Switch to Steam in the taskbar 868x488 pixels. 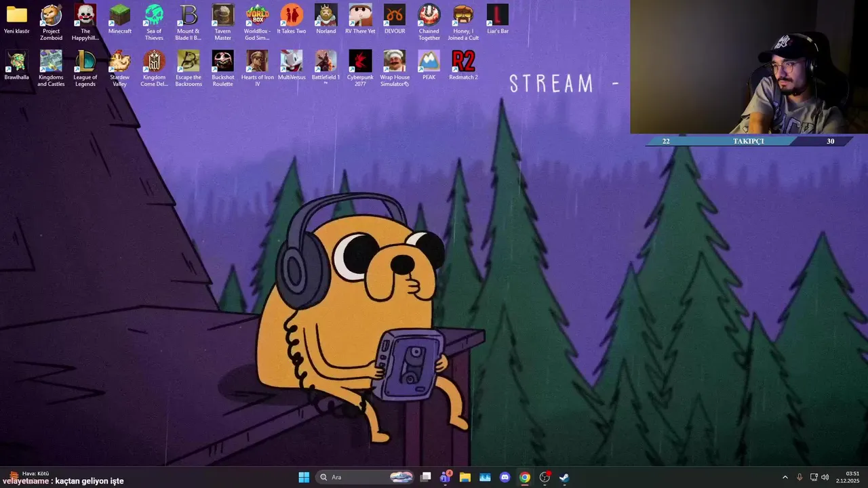(x=564, y=477)
